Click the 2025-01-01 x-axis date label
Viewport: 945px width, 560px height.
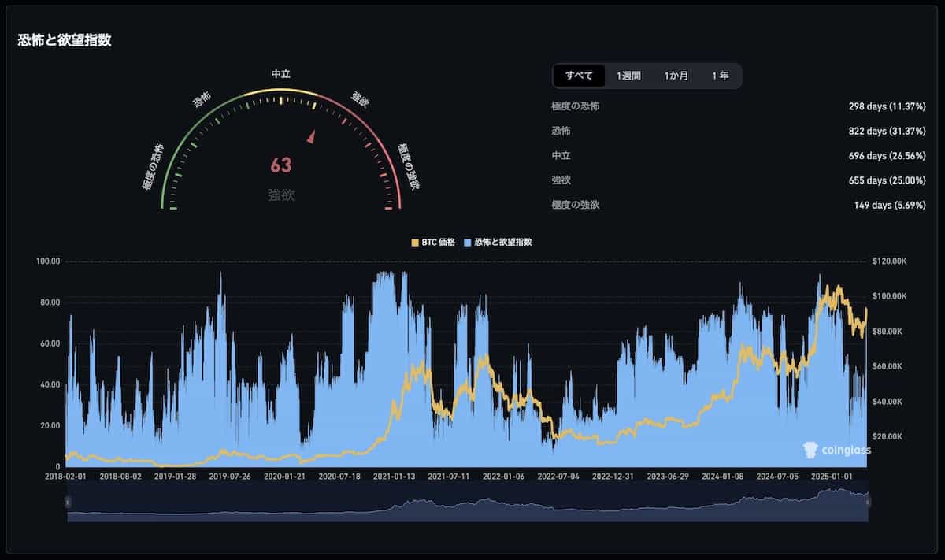[x=831, y=477]
